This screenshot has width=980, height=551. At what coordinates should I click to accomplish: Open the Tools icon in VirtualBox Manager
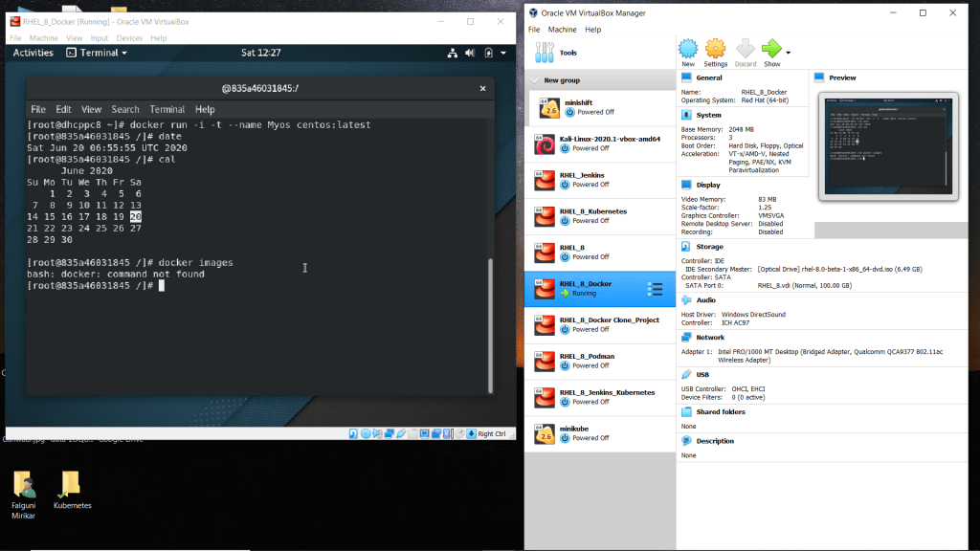[546, 53]
